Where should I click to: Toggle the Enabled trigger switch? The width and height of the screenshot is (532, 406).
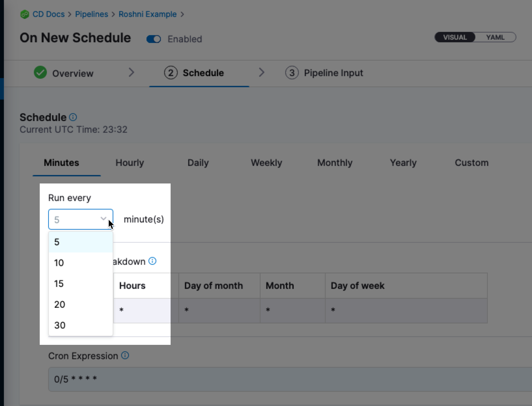[x=154, y=39]
